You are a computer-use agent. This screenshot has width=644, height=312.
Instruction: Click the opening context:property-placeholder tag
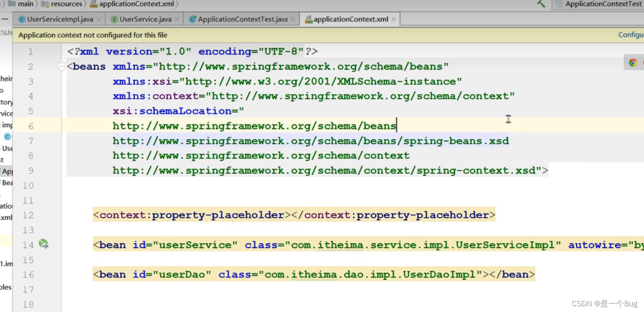click(192, 215)
